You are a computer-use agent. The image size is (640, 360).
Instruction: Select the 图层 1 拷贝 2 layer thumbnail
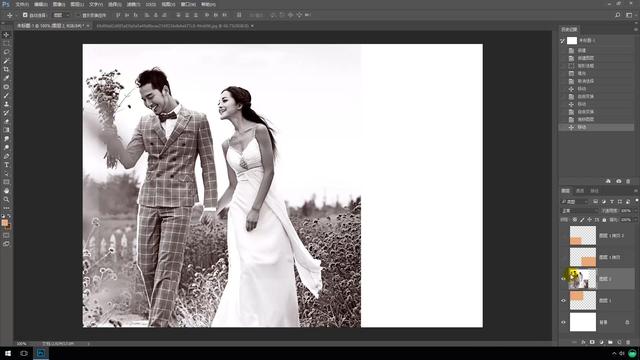tap(582, 236)
